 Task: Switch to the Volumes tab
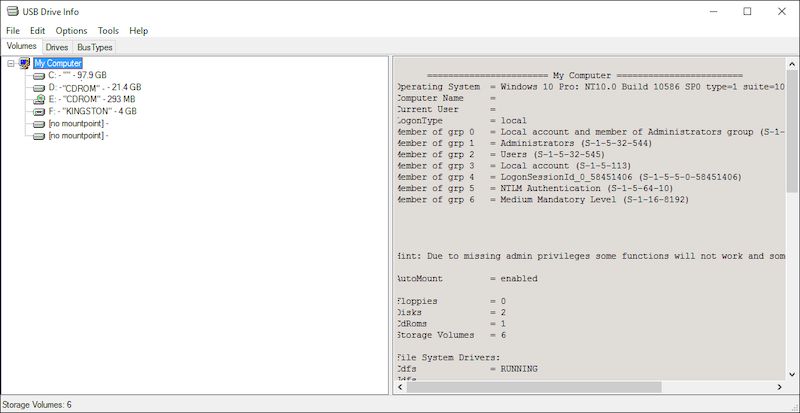coord(21,46)
